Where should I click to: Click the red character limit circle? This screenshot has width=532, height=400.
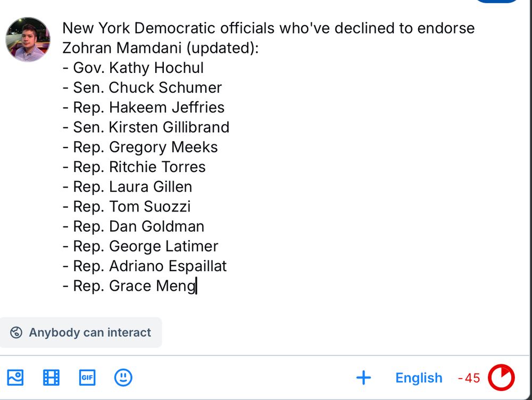pyautogui.click(x=501, y=378)
